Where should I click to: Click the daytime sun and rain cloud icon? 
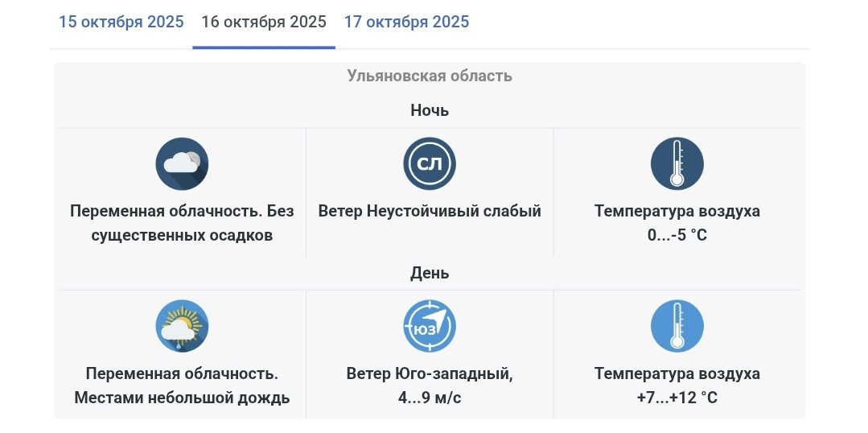click(x=182, y=327)
